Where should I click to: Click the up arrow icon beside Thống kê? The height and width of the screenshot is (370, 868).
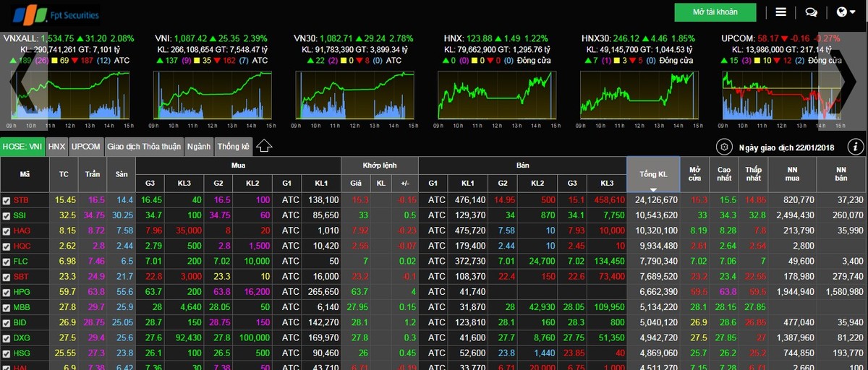pyautogui.click(x=264, y=146)
